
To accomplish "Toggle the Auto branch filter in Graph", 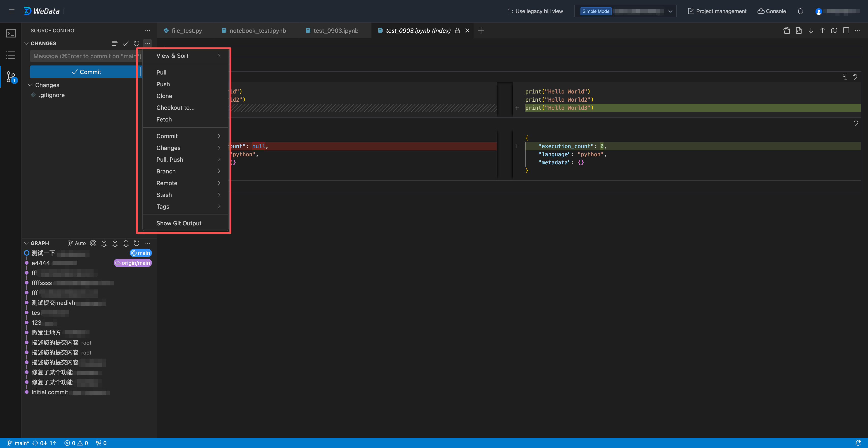I will (x=77, y=243).
